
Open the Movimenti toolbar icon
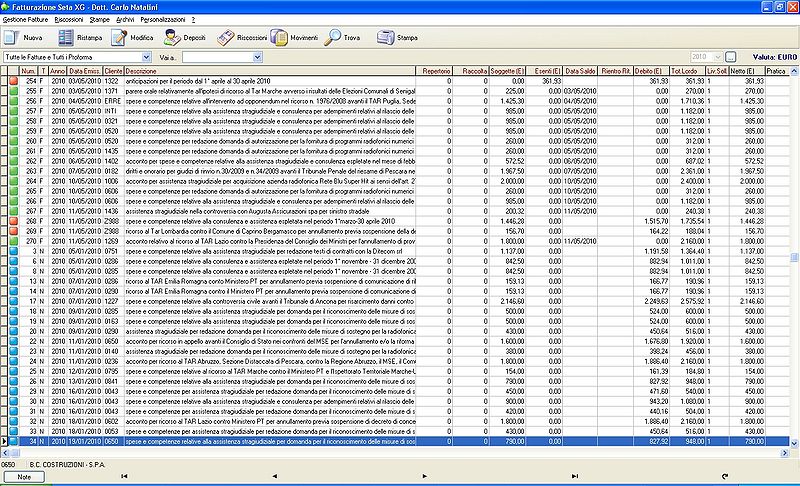279,37
